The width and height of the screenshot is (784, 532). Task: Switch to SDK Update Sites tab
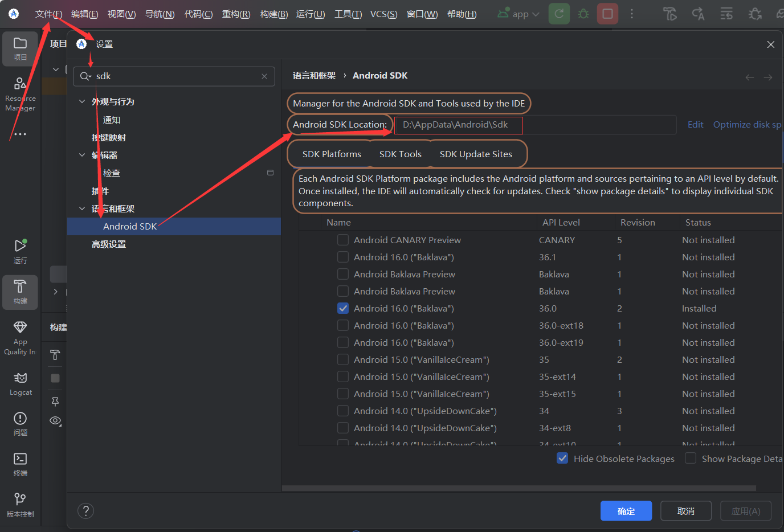click(x=476, y=154)
